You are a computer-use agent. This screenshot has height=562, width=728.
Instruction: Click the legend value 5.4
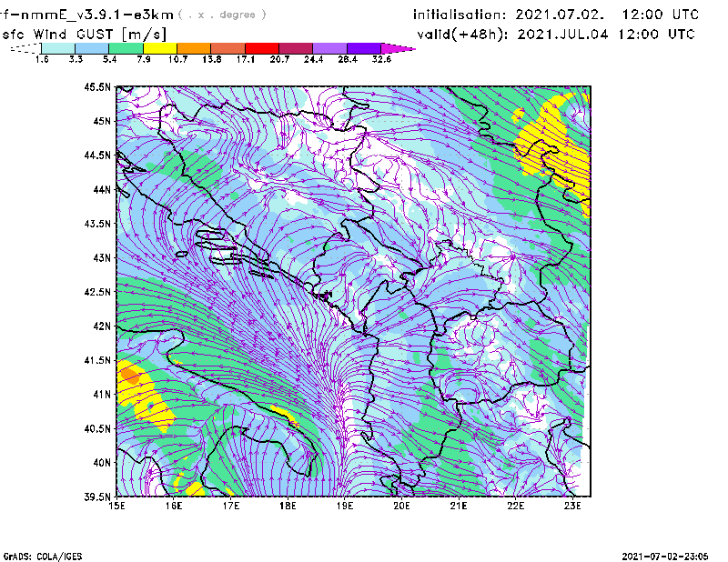(109, 59)
